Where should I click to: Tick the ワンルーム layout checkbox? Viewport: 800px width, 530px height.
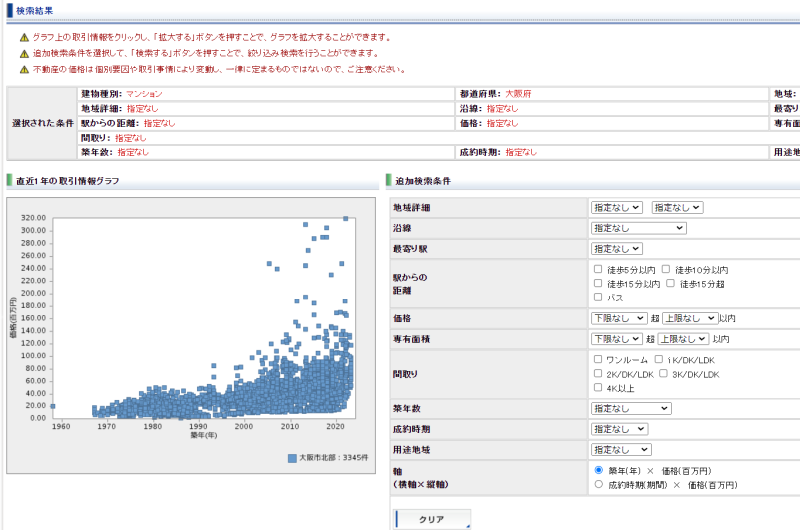(x=598, y=359)
